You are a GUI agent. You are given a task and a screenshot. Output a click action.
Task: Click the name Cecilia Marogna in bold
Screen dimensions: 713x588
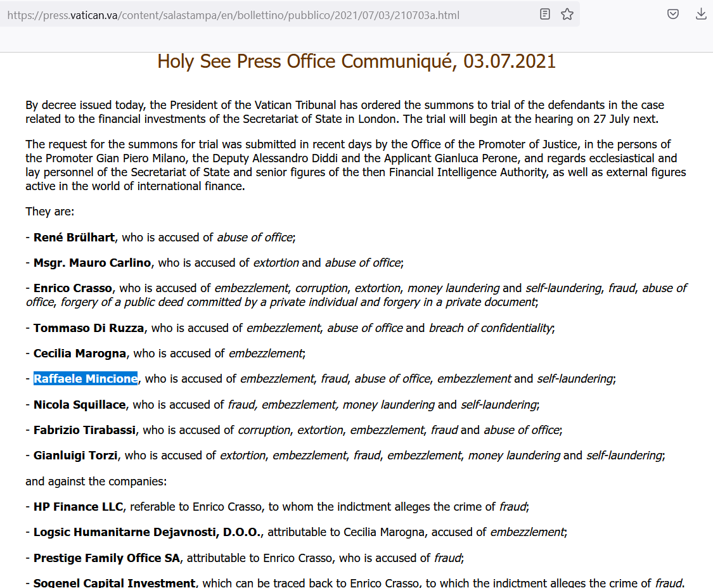pos(80,354)
